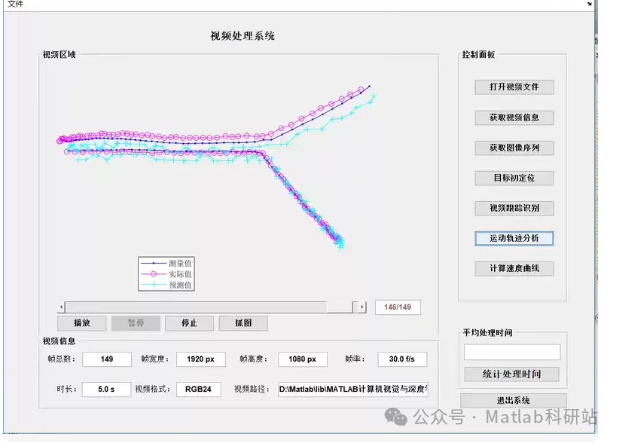The image size is (618, 442).
Task: Click the 测量值 legend entry
Action: point(166,263)
